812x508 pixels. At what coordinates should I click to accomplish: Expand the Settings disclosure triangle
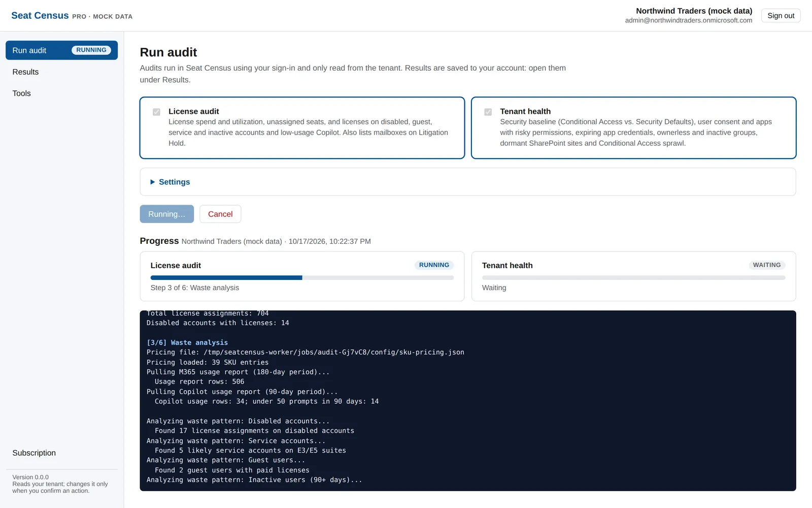point(152,182)
